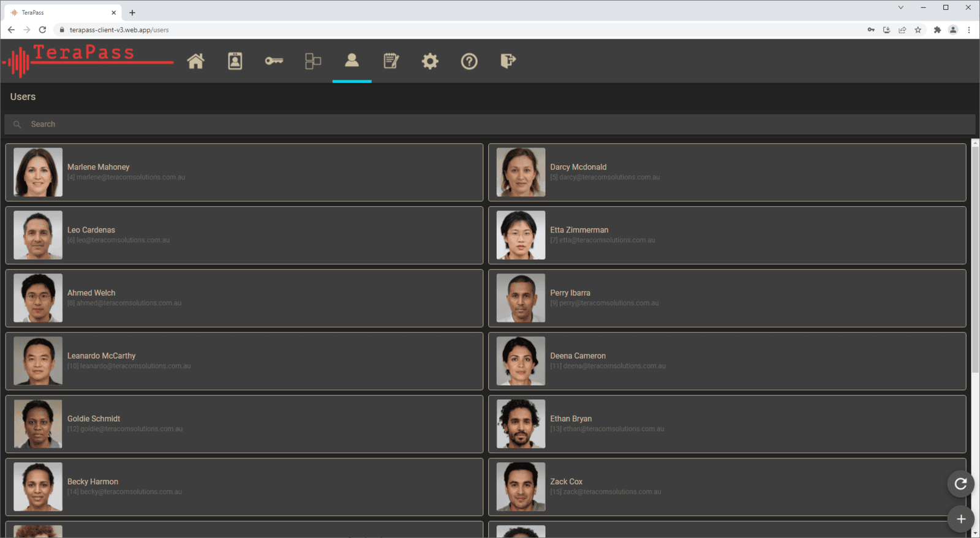Click the install app icon in address bar
This screenshot has height=538, width=980.
coord(886,29)
